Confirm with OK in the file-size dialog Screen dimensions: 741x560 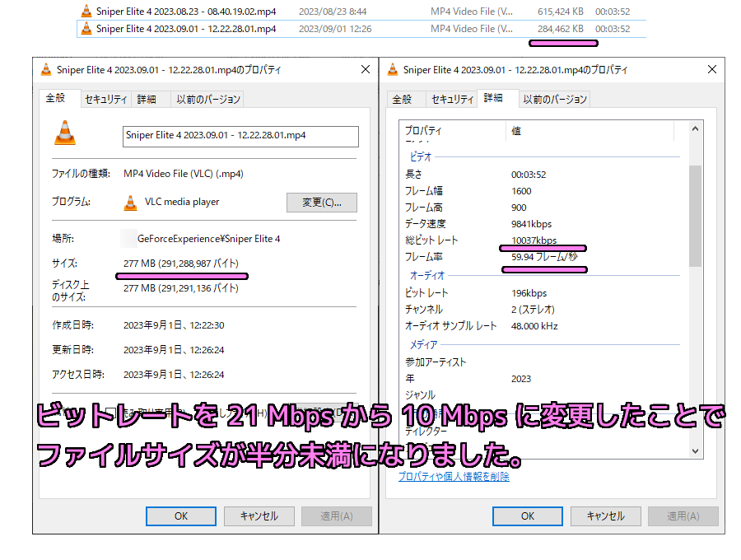pos(181,516)
